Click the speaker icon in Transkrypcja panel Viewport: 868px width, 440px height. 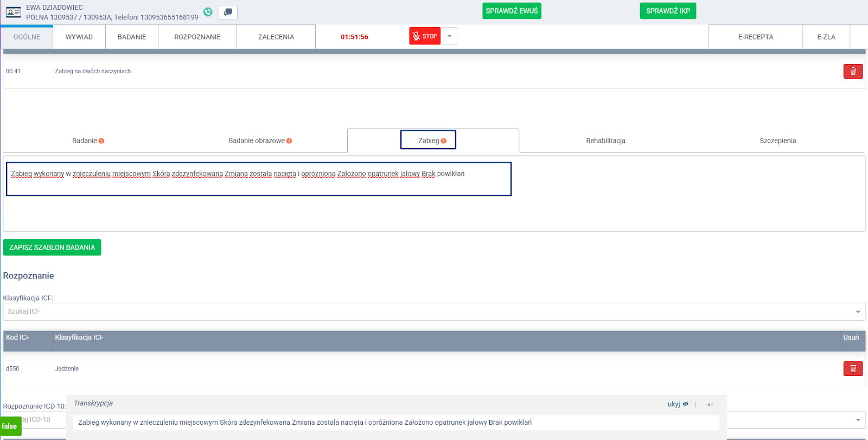tap(710, 404)
